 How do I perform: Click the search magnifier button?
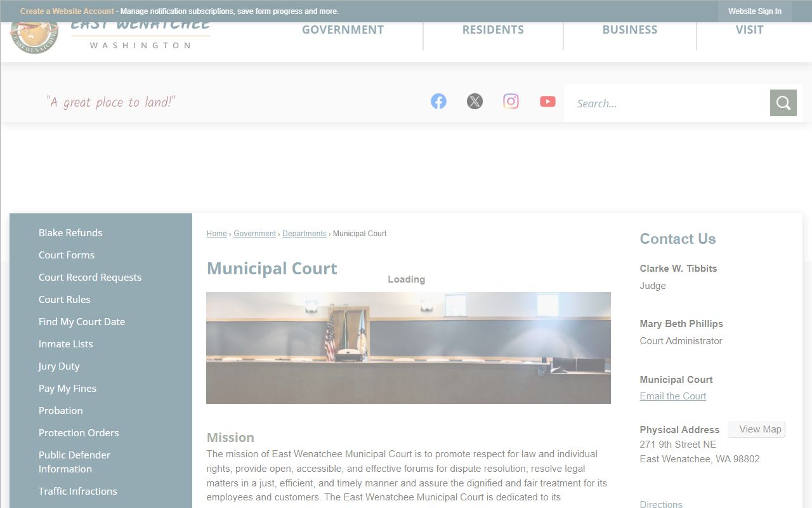coord(783,103)
